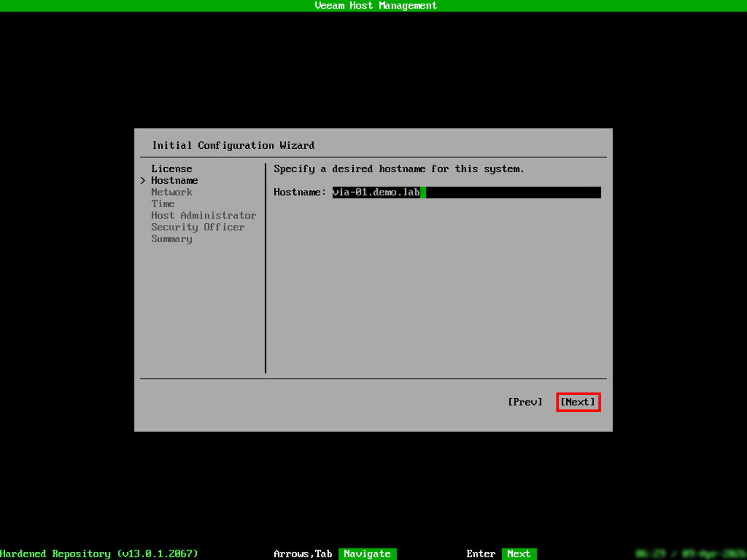
Task: Click the Initial Configuration Wizard heading
Action: pos(233,145)
